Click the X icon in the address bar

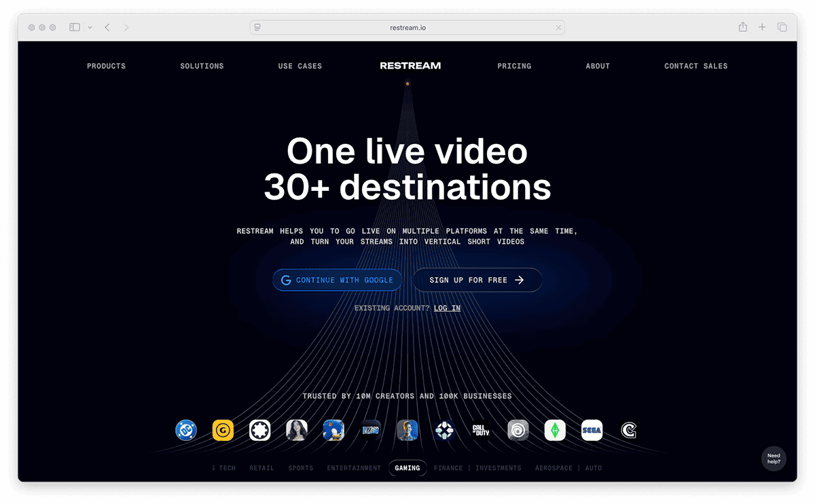pyautogui.click(x=558, y=27)
